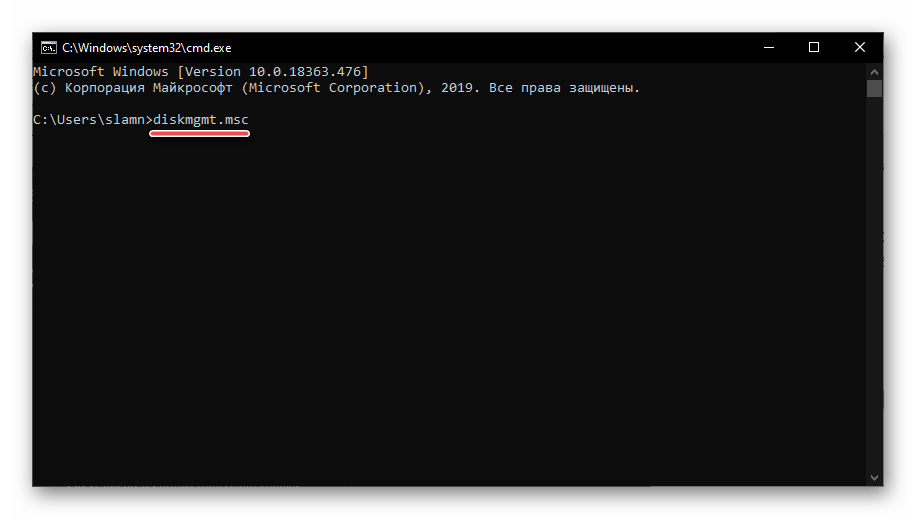The width and height of the screenshot is (916, 519).
Task: Open the cmd.exe system menu icon
Action: pyautogui.click(x=47, y=47)
